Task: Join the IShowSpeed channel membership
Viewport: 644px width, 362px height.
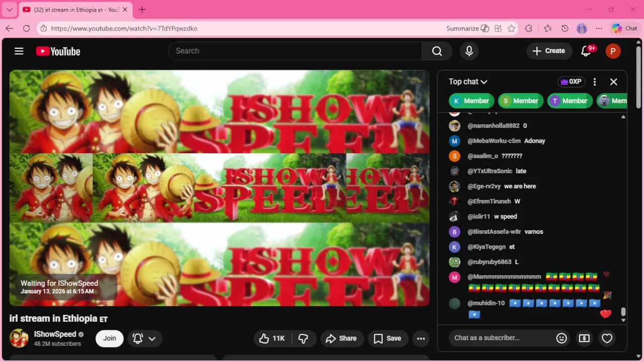Action: (110, 338)
